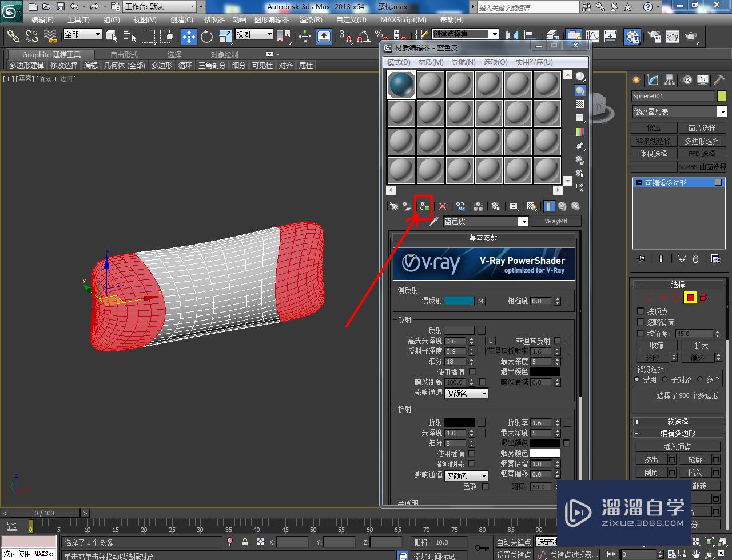The height and width of the screenshot is (560, 732).
Task: Open the Create command panel tab
Action: click(x=636, y=80)
